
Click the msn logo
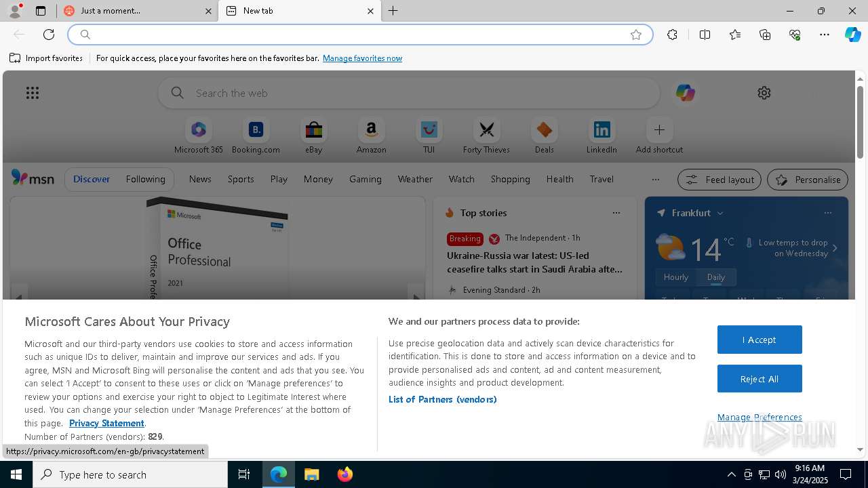(x=33, y=178)
